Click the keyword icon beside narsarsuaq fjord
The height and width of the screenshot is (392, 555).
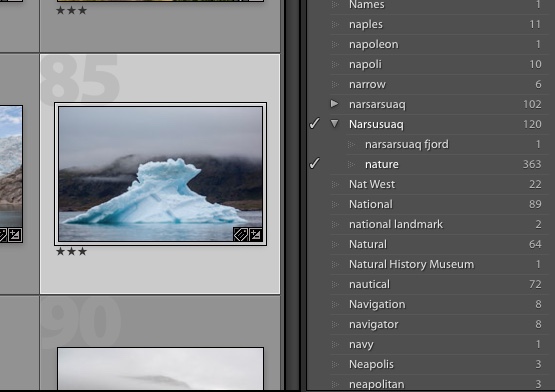351,144
